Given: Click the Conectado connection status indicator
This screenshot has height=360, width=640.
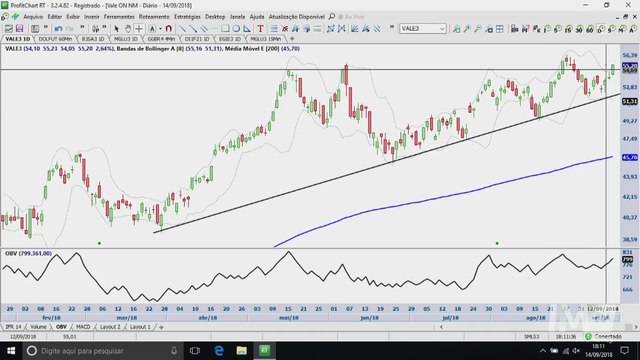Looking at the screenshot, I should (603, 336).
